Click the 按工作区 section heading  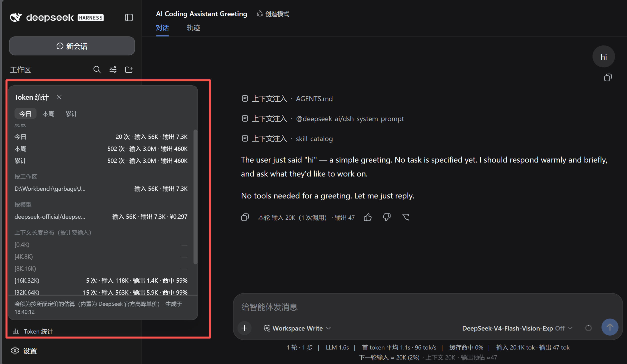coord(26,177)
